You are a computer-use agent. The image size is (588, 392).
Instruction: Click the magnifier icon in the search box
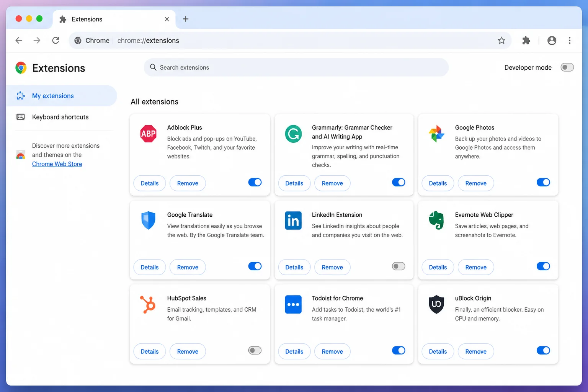[x=153, y=67]
